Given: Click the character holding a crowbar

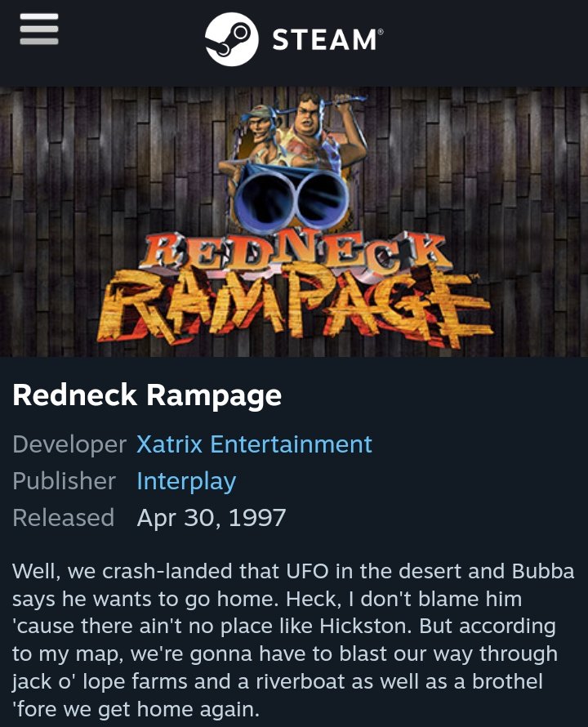Looking at the screenshot, I should [321, 130].
